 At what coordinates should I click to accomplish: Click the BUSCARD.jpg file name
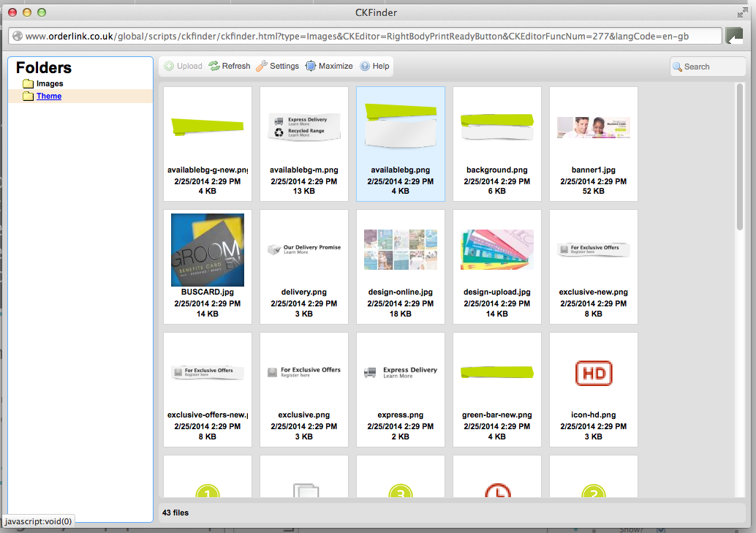click(x=208, y=292)
